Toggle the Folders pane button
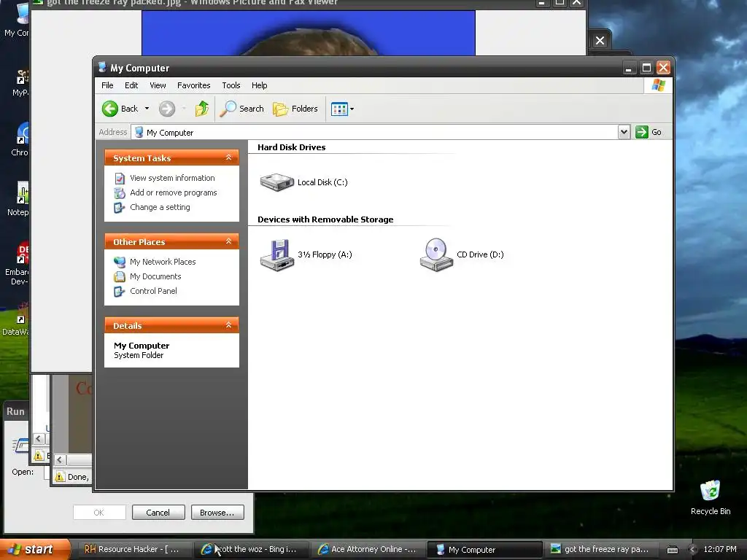Image resolution: width=747 pixels, height=560 pixels. click(x=295, y=109)
